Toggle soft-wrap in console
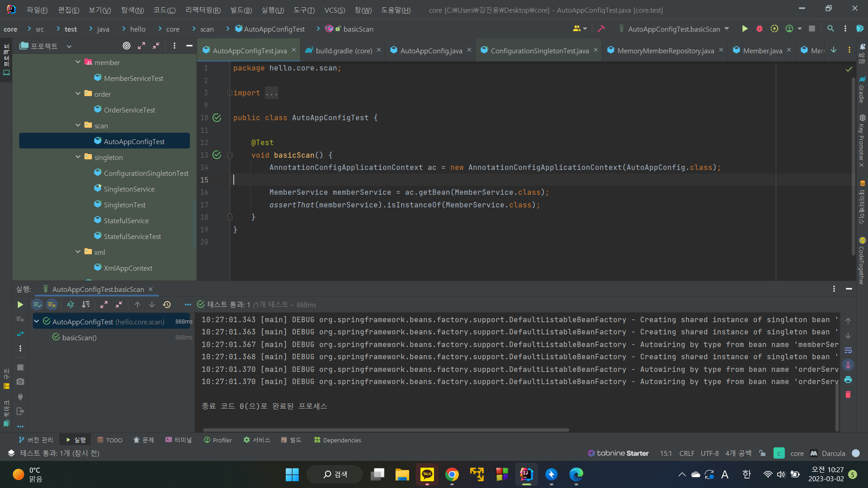 (848, 350)
